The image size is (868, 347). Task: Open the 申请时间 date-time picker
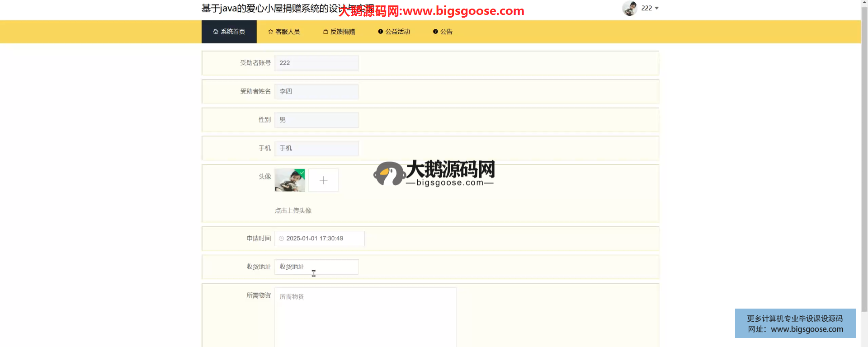pos(321,239)
